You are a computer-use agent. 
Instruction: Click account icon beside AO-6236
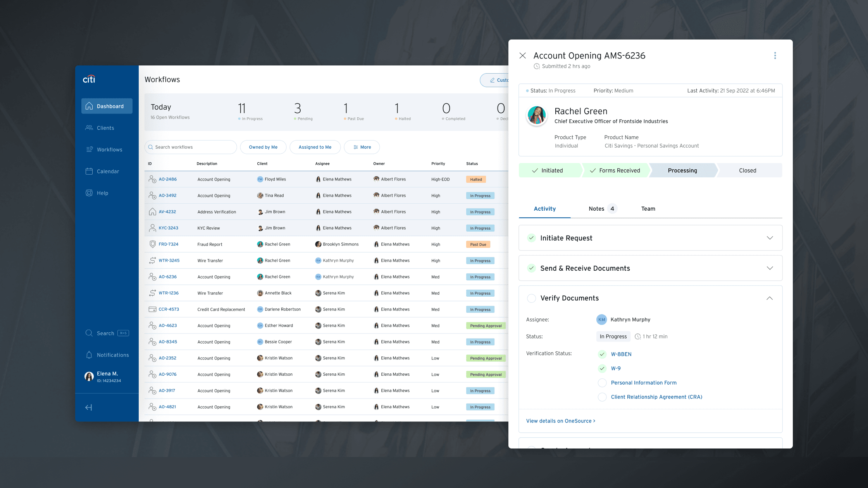(x=152, y=277)
